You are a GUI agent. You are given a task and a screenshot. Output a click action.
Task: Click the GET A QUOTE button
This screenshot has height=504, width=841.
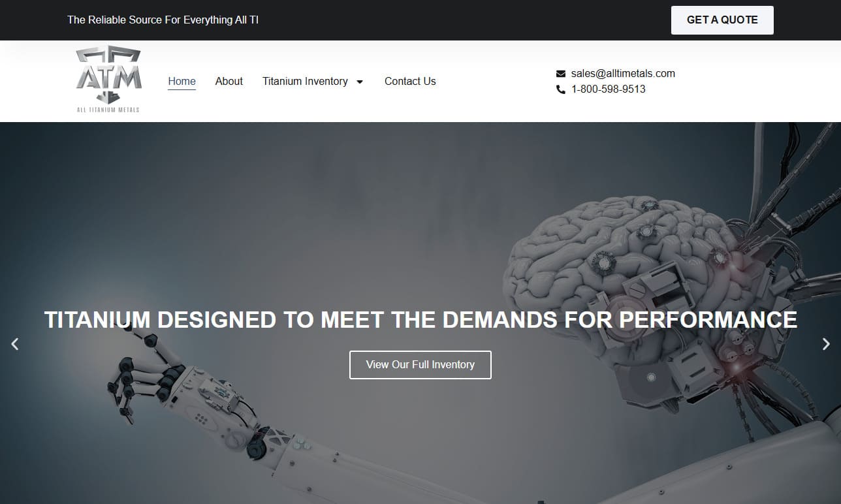click(722, 20)
